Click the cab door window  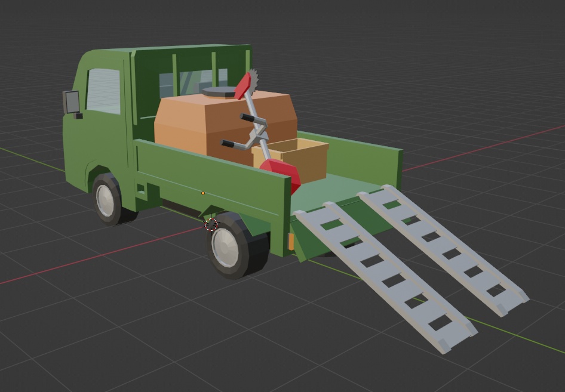tap(103, 91)
